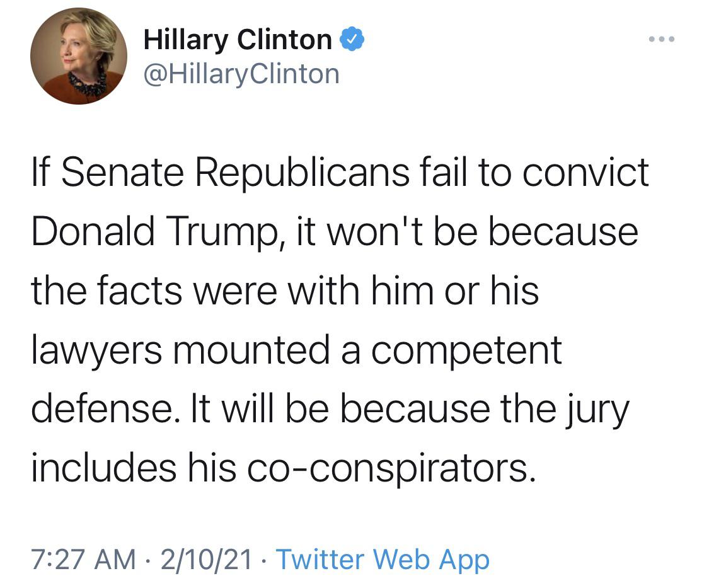Click the word "jury" in the tweet

click(602, 410)
